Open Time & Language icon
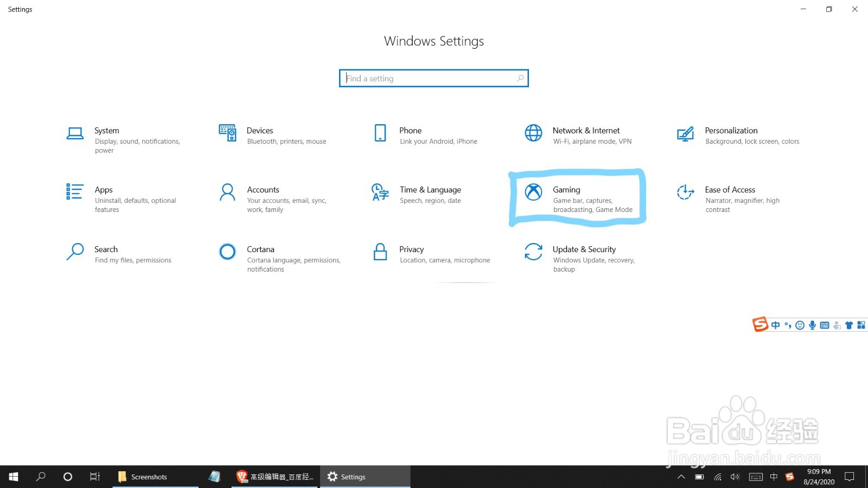This screenshot has height=488, width=868. (x=380, y=192)
